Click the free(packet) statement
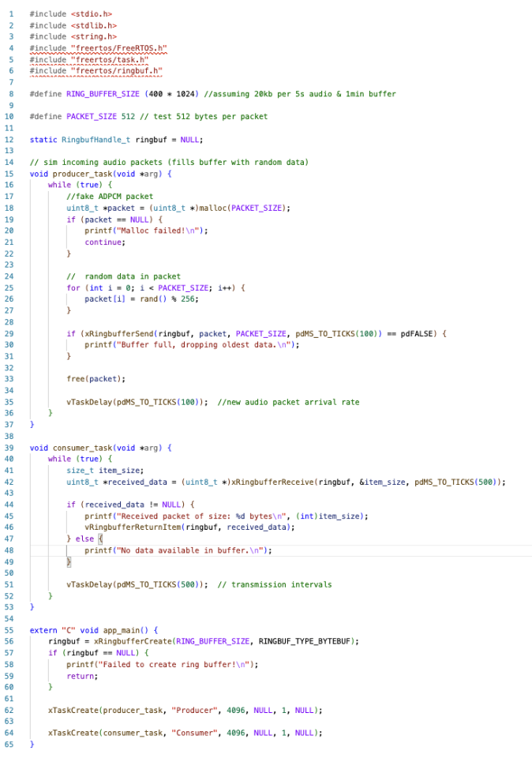The width and height of the screenshot is (532, 758). (x=90, y=379)
